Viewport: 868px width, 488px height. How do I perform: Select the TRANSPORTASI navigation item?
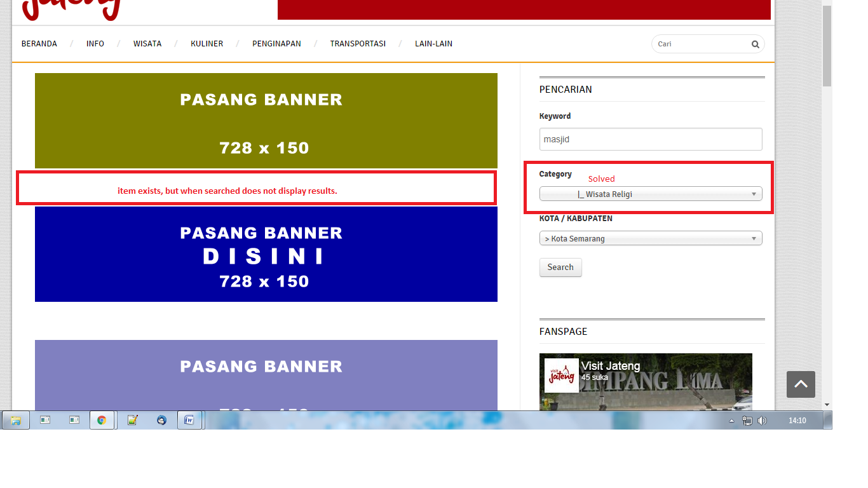coord(358,44)
